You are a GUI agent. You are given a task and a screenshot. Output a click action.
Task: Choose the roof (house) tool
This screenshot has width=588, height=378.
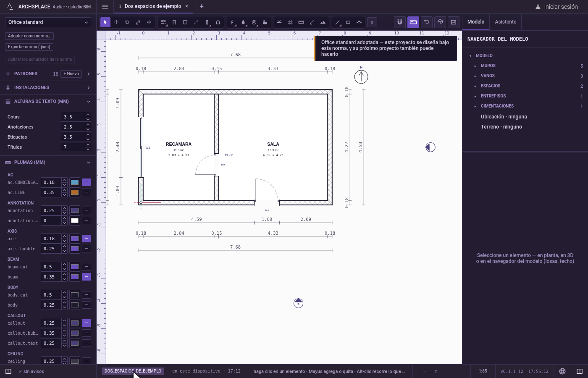pos(218,22)
